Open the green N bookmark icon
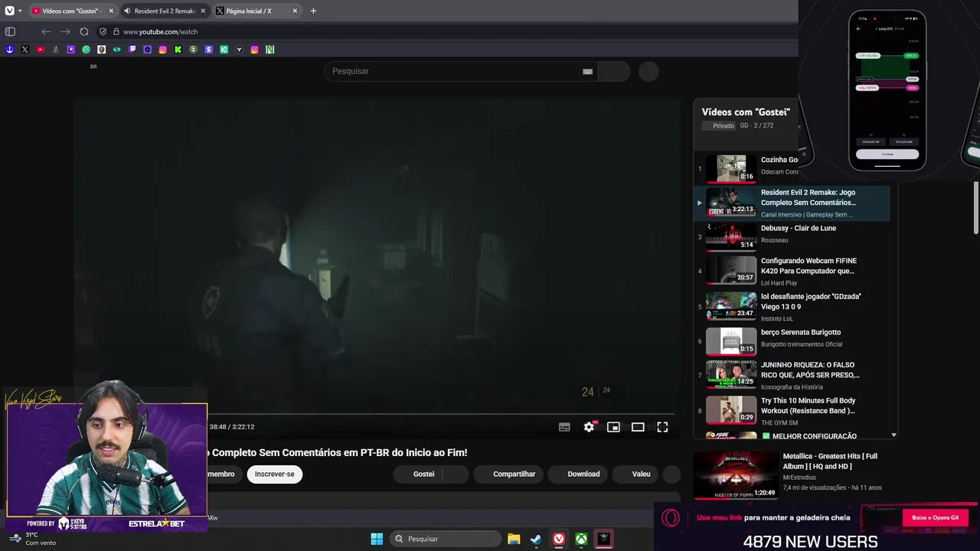 (x=269, y=49)
